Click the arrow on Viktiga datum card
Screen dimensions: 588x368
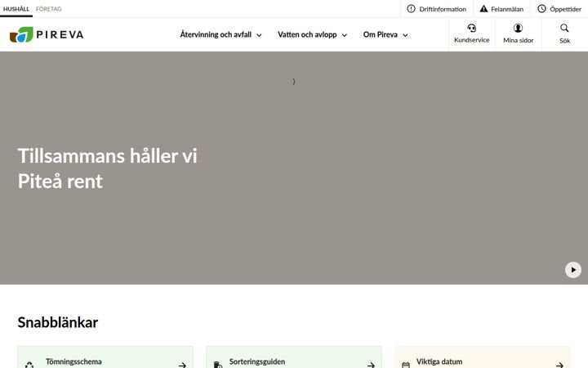pos(559,365)
